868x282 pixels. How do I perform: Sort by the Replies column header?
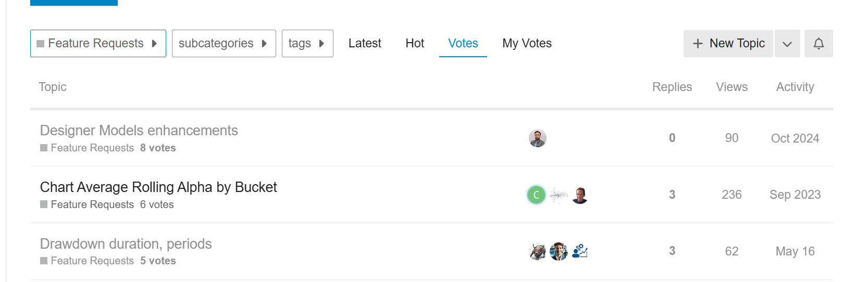[x=672, y=87]
